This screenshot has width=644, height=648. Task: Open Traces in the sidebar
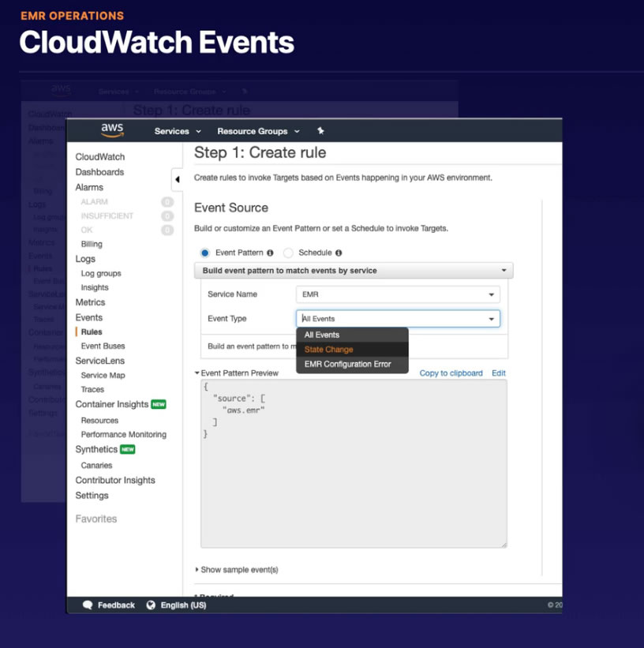click(x=92, y=389)
